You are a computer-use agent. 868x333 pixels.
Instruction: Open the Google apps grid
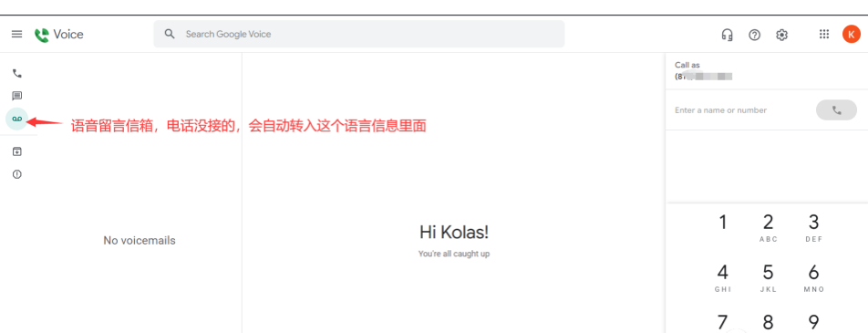[824, 35]
